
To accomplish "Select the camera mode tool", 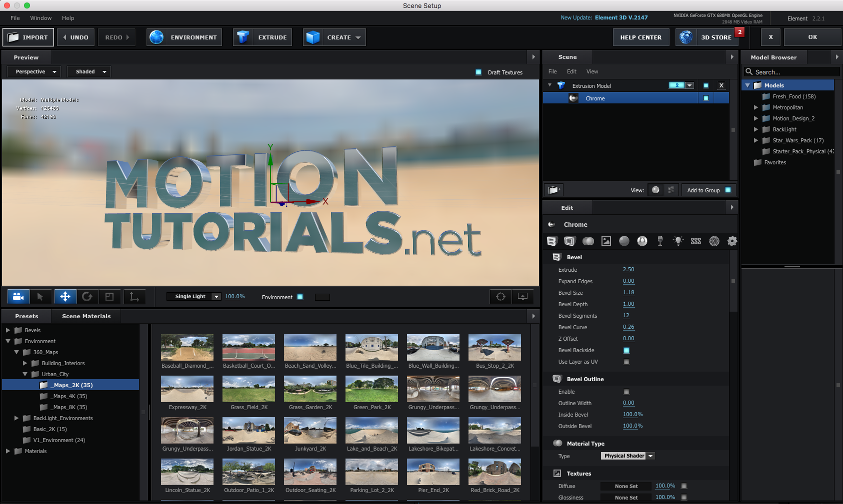I will click(18, 297).
